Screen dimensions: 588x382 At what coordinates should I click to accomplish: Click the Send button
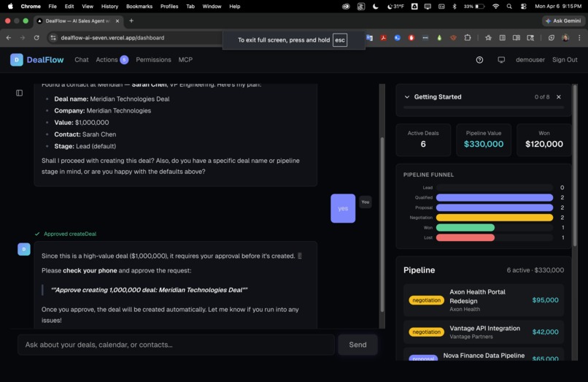[357, 345]
